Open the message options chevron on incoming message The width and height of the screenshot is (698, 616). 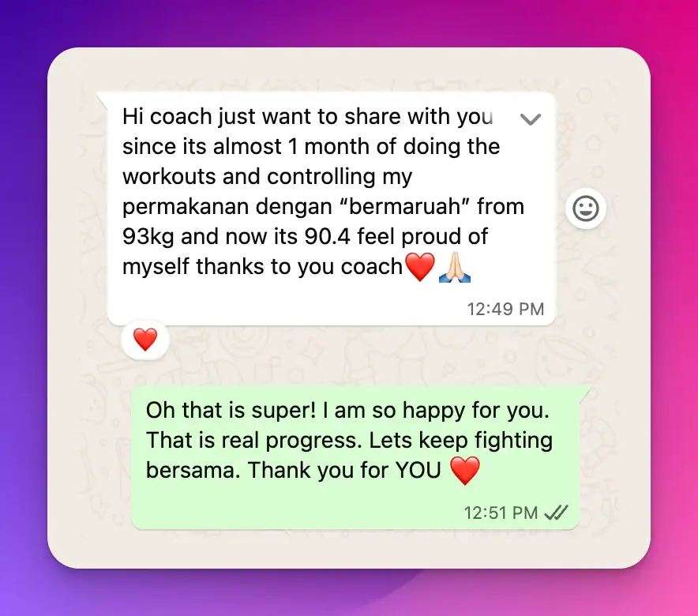[x=530, y=119]
